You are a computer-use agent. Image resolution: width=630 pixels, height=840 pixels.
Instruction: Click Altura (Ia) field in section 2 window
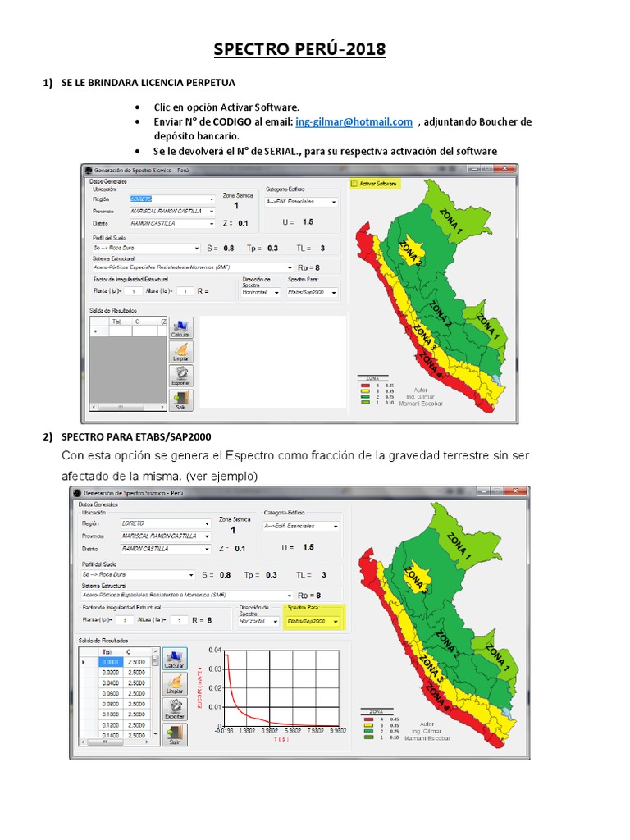pos(179,620)
